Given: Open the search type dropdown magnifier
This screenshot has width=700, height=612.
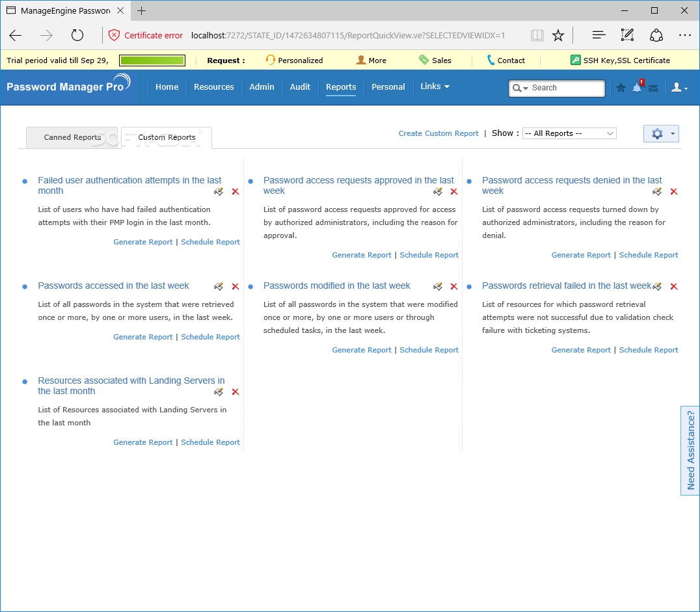Looking at the screenshot, I should click(520, 88).
